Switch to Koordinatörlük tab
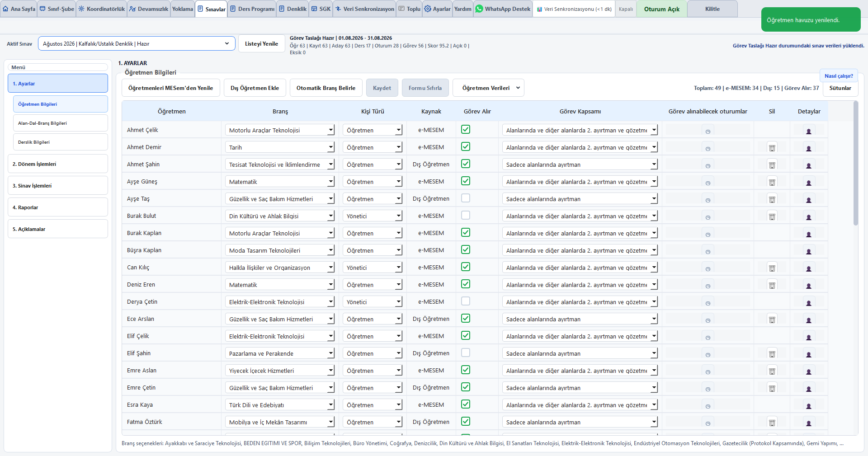 (102, 9)
